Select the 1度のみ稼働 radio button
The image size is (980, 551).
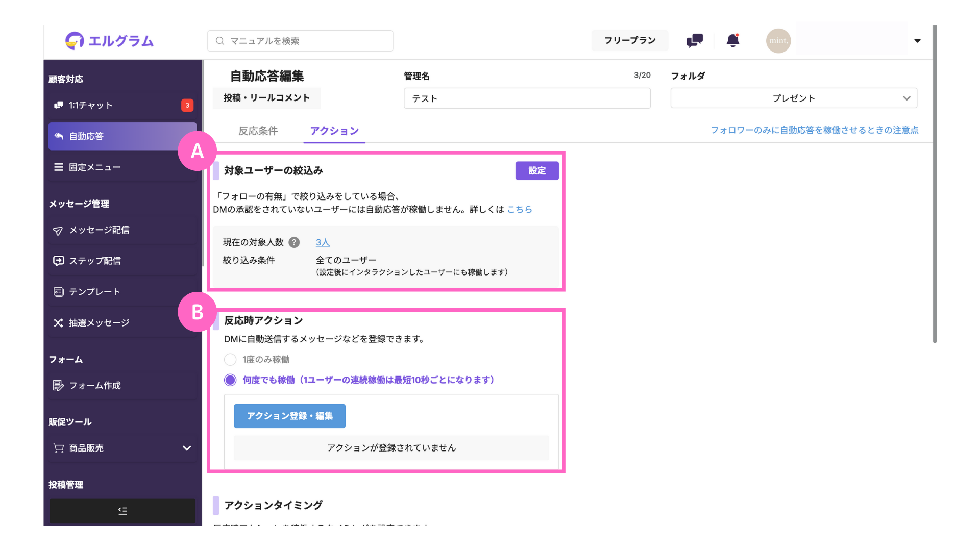coord(230,360)
